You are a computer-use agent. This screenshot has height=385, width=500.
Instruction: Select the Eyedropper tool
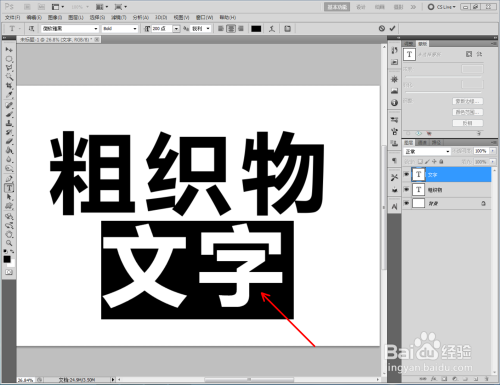9,95
